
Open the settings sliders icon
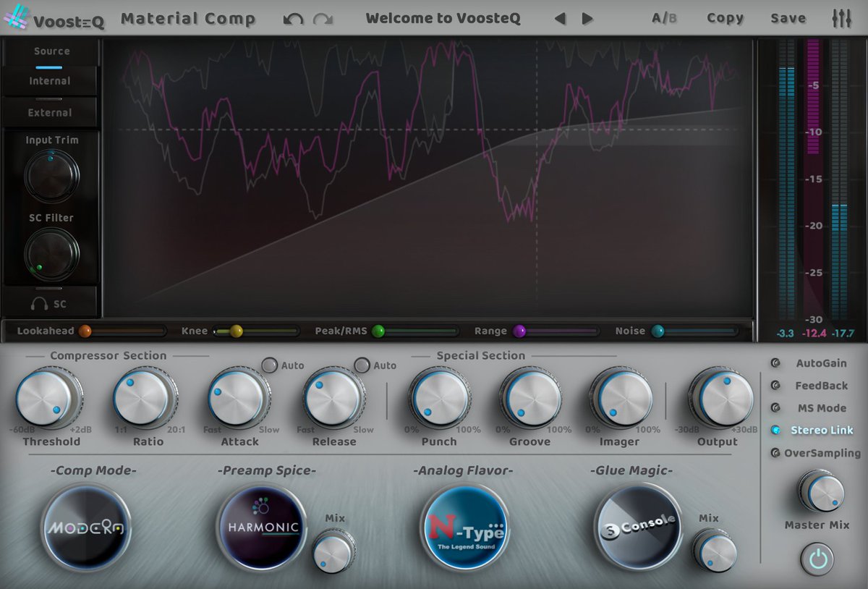(842, 18)
